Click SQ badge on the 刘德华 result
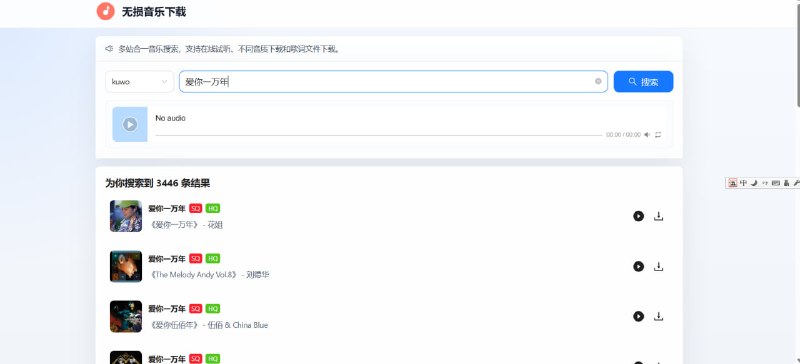The image size is (800, 364). (x=195, y=258)
